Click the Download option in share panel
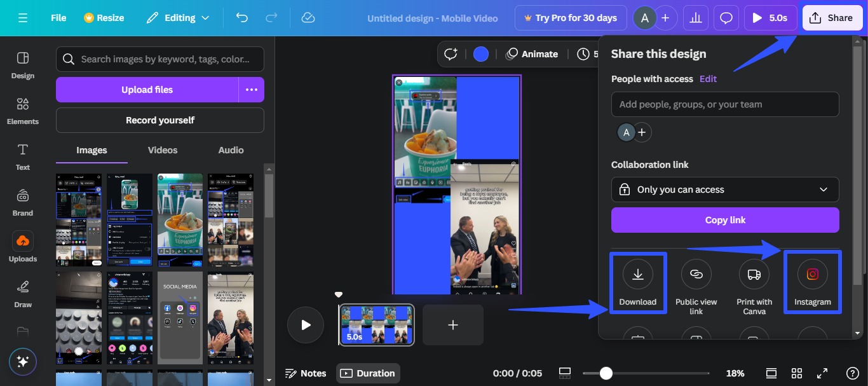This screenshot has height=386, width=868. [637, 280]
